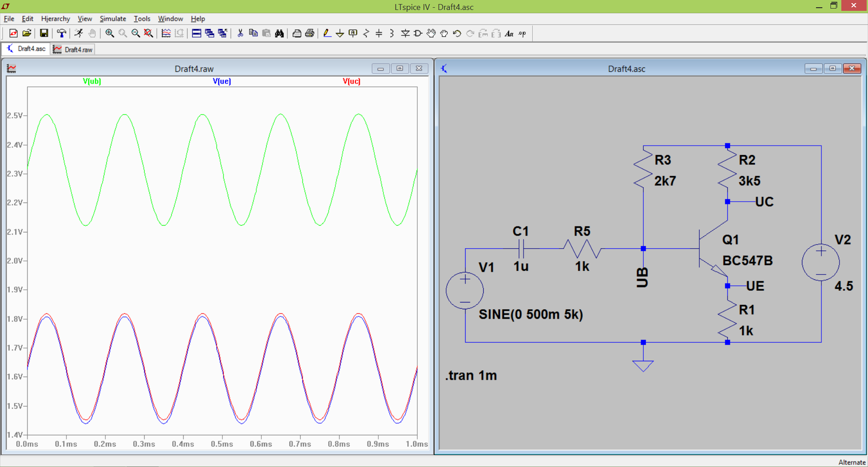This screenshot has width=868, height=467.
Task: Click the Halt simulation hand icon
Action: [x=92, y=33]
